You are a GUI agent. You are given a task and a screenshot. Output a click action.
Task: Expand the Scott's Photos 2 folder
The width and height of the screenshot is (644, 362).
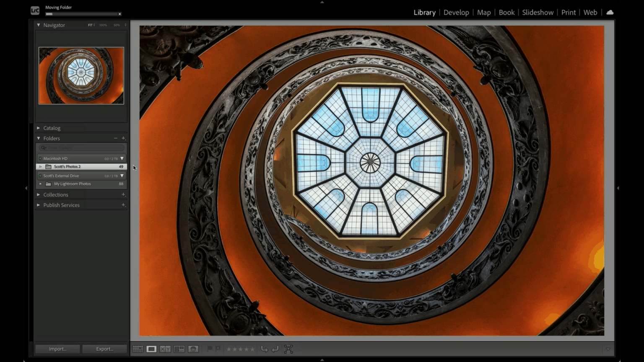coord(40,166)
